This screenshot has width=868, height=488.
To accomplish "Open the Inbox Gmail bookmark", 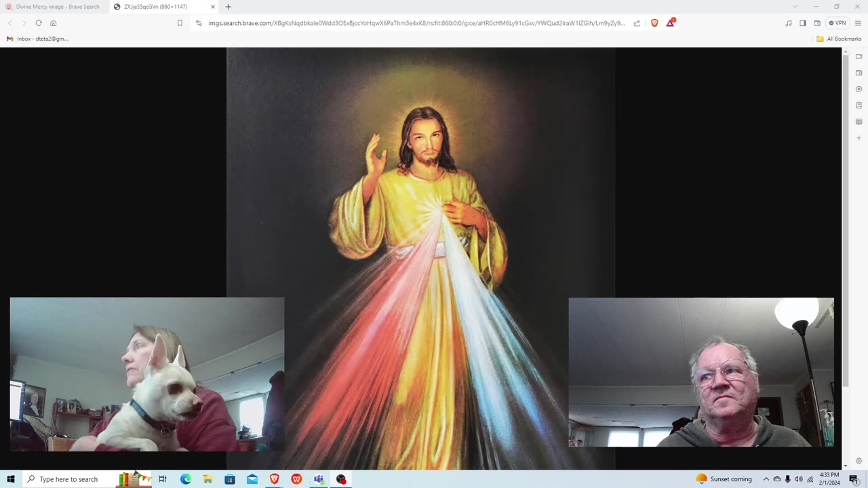I will pyautogui.click(x=37, y=39).
